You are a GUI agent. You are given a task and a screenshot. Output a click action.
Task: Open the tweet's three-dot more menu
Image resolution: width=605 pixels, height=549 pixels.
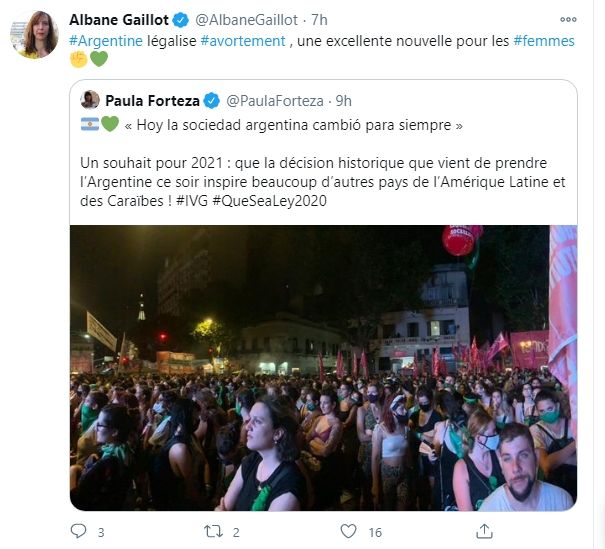[568, 19]
